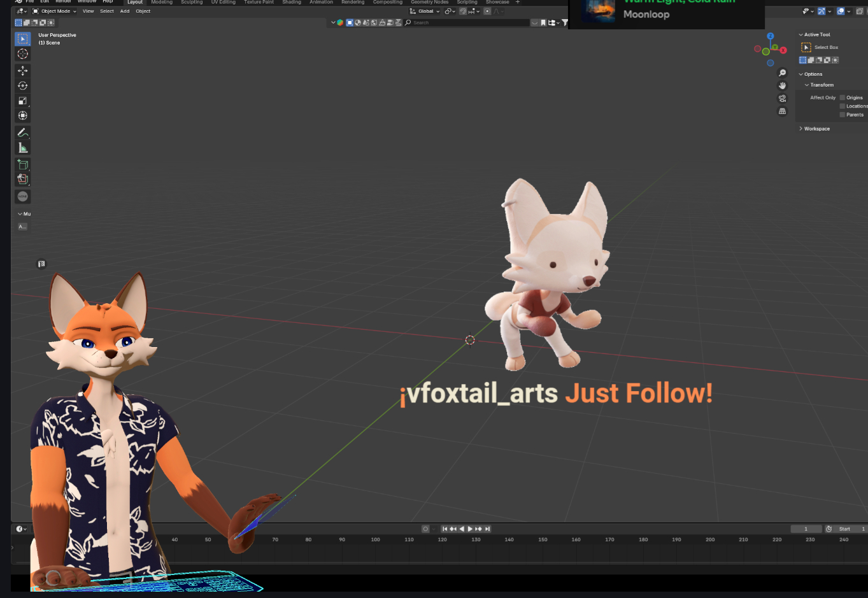Select the Measure ruler tool
Image resolution: width=868 pixels, height=598 pixels.
point(23,148)
